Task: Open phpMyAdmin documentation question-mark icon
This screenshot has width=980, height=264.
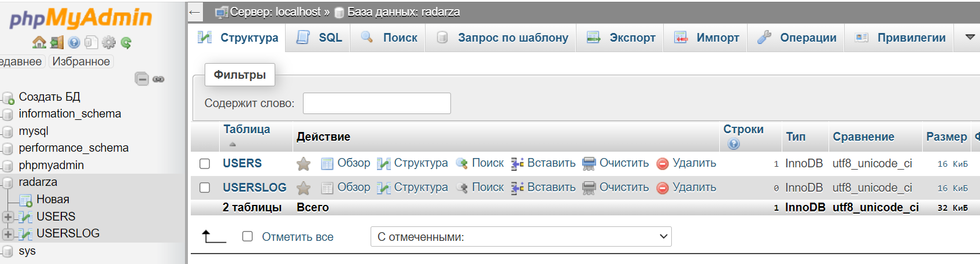Action: (74, 42)
